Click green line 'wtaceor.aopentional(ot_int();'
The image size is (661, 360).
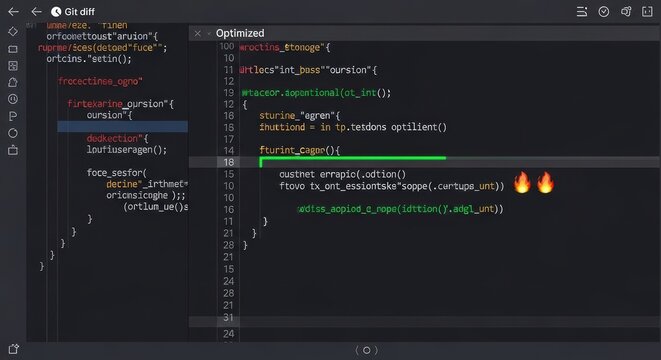click(316, 93)
